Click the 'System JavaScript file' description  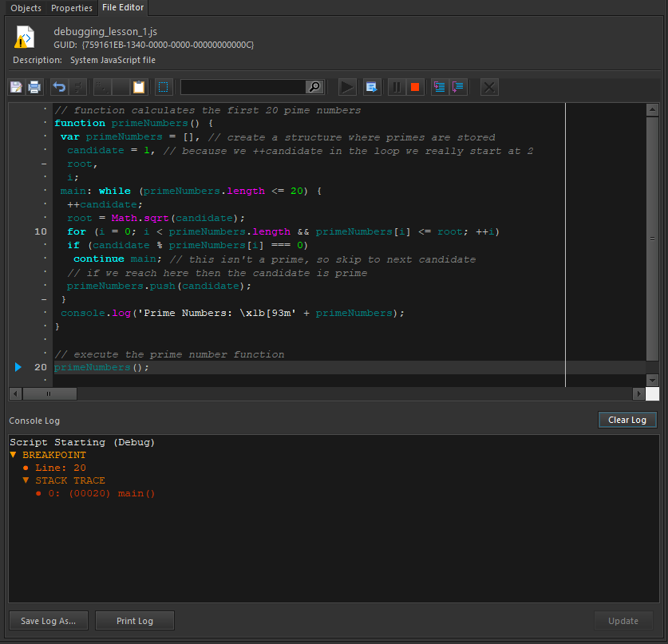coord(113,60)
